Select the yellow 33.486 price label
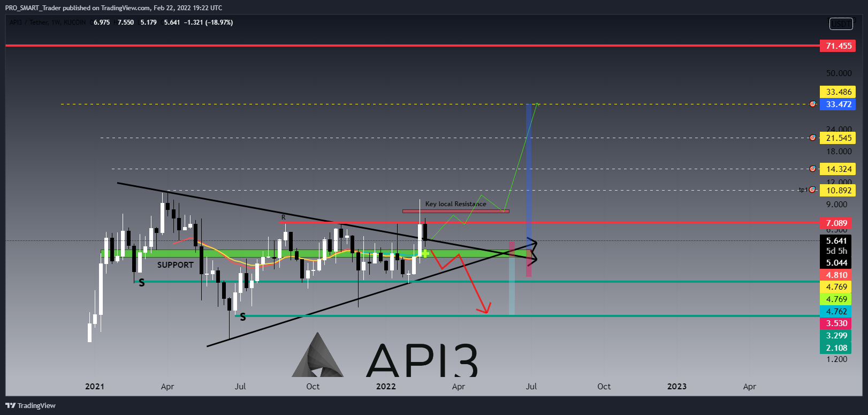868x415 pixels. click(x=838, y=92)
